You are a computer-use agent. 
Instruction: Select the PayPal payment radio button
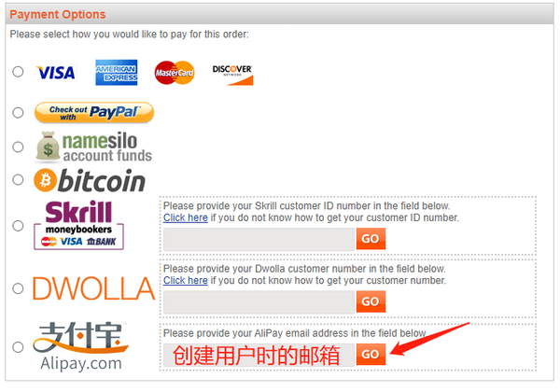point(18,113)
